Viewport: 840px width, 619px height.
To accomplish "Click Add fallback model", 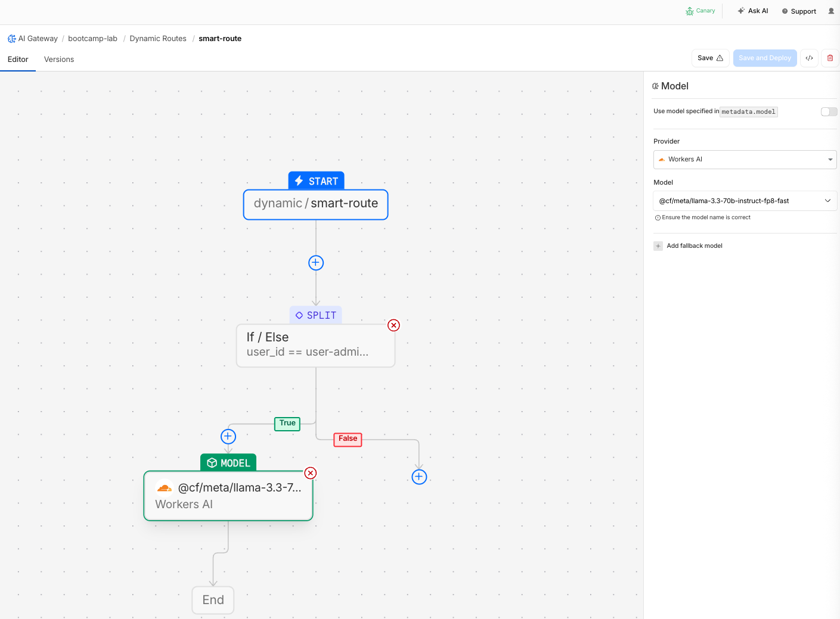I will [x=688, y=246].
